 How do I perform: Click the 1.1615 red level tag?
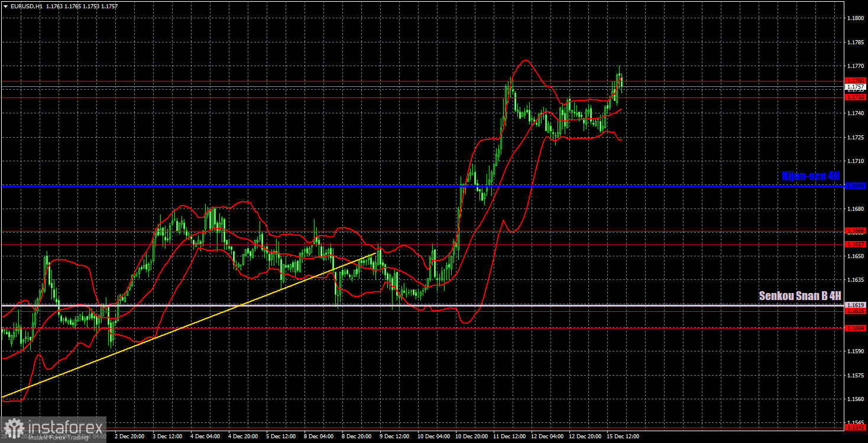point(856,311)
